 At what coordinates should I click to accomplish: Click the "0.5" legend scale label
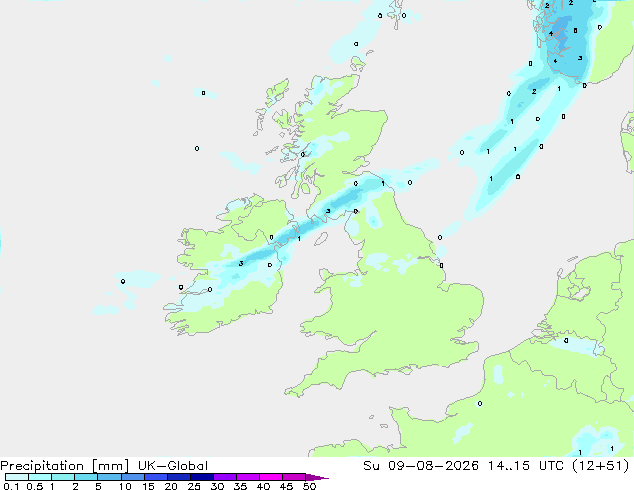(x=34, y=486)
